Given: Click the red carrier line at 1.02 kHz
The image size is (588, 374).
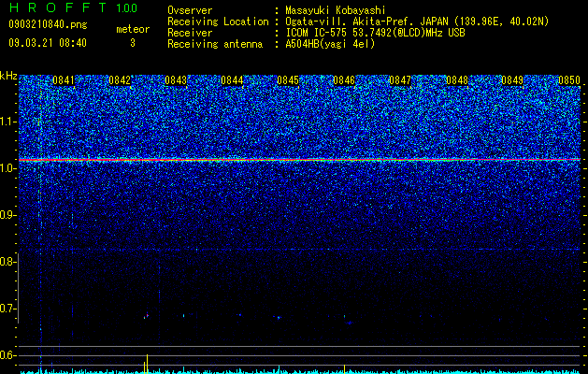Looking at the screenshot, I should [x=299, y=160].
